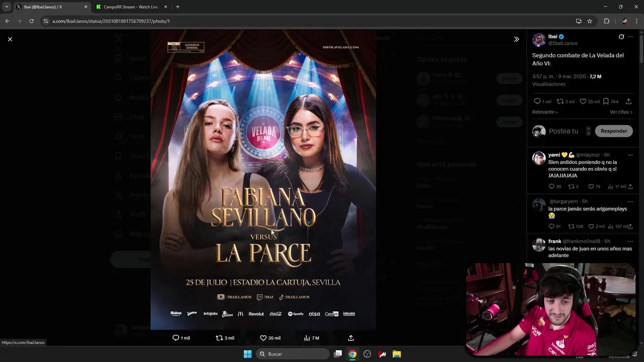Open more options on Ibai's tweet
The width and height of the screenshot is (644, 362).
[x=630, y=37]
